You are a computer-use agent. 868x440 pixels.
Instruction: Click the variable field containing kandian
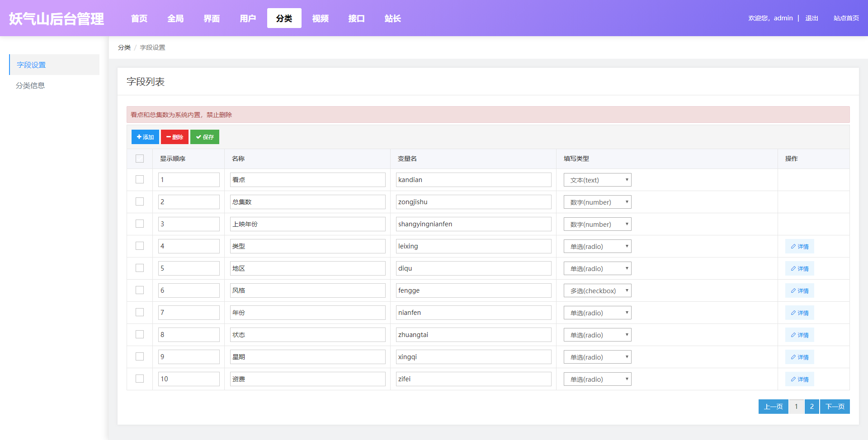point(473,179)
